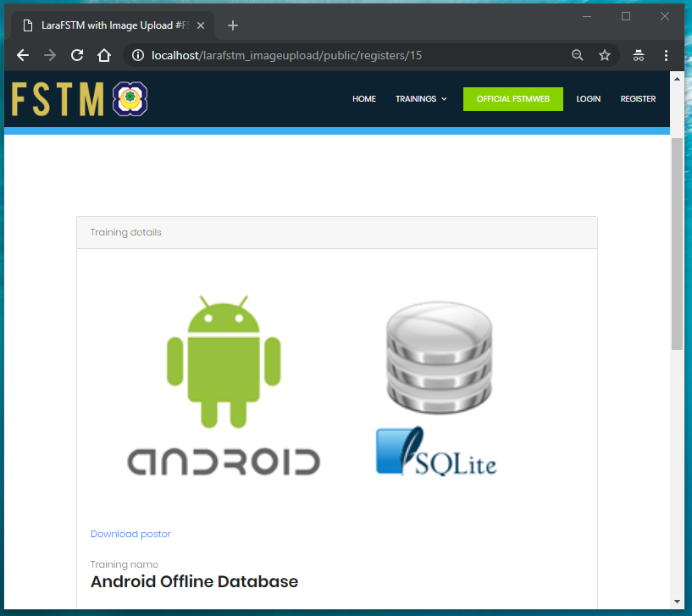This screenshot has height=616, width=692.
Task: Reload the current page
Action: click(x=77, y=55)
